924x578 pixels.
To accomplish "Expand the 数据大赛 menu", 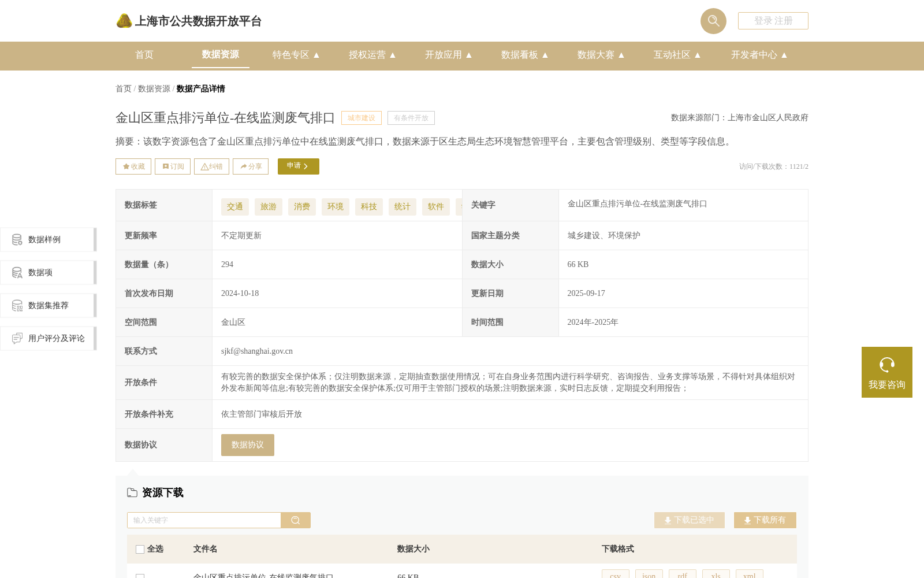I will pyautogui.click(x=601, y=55).
